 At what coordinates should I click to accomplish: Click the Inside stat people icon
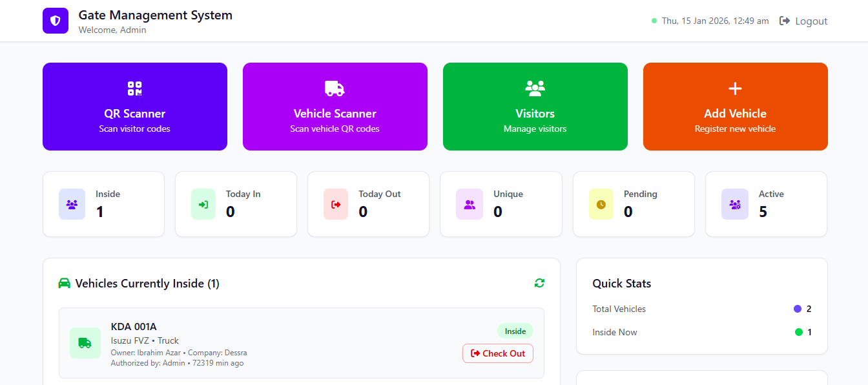point(72,204)
